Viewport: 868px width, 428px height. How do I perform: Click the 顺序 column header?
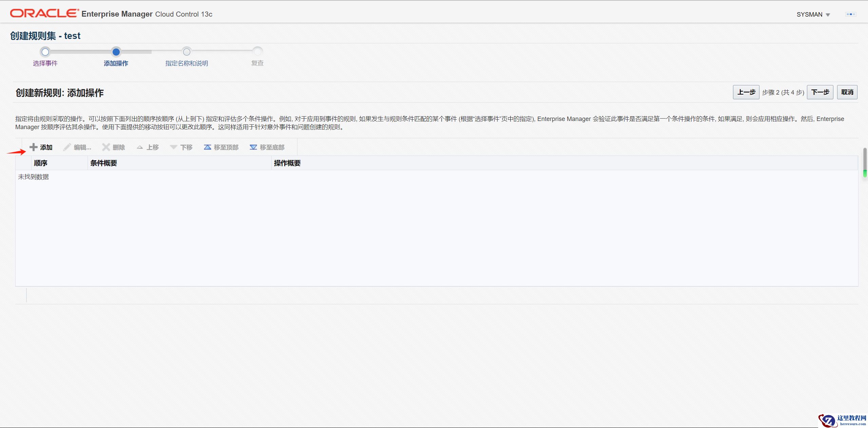[41, 163]
